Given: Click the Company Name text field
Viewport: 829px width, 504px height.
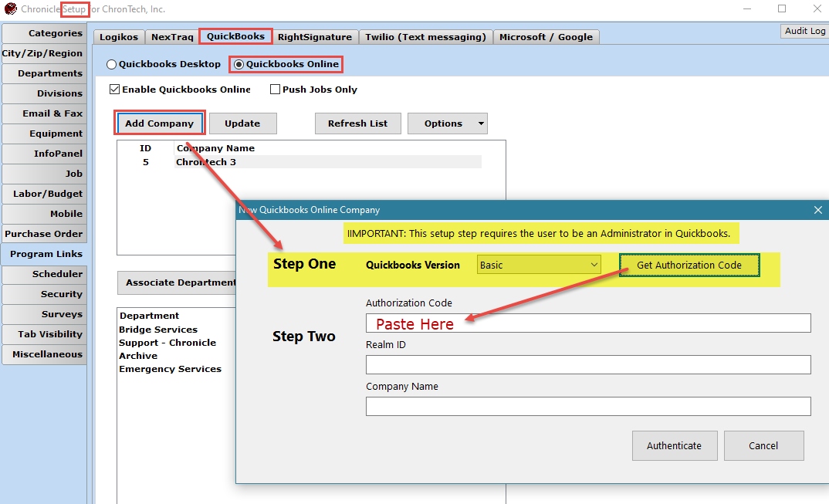Looking at the screenshot, I should tap(588, 406).
